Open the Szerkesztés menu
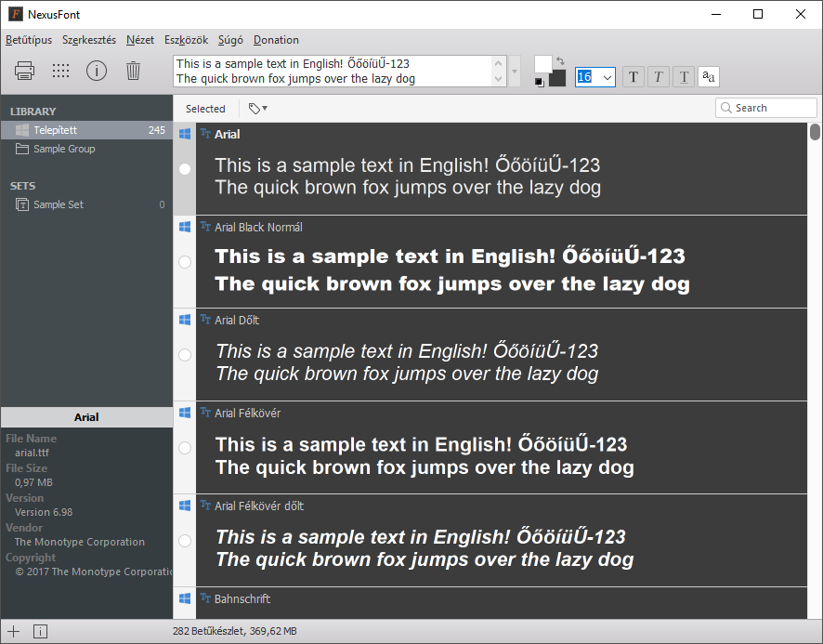Screen dimensions: 823x644 pyautogui.click(x=89, y=40)
